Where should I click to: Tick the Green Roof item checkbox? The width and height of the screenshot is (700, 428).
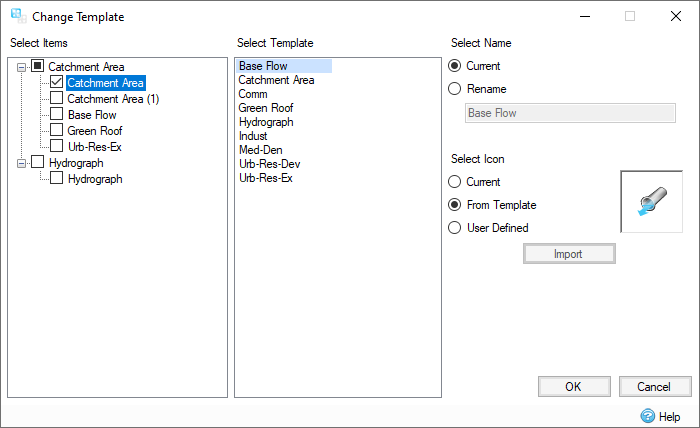point(56,131)
